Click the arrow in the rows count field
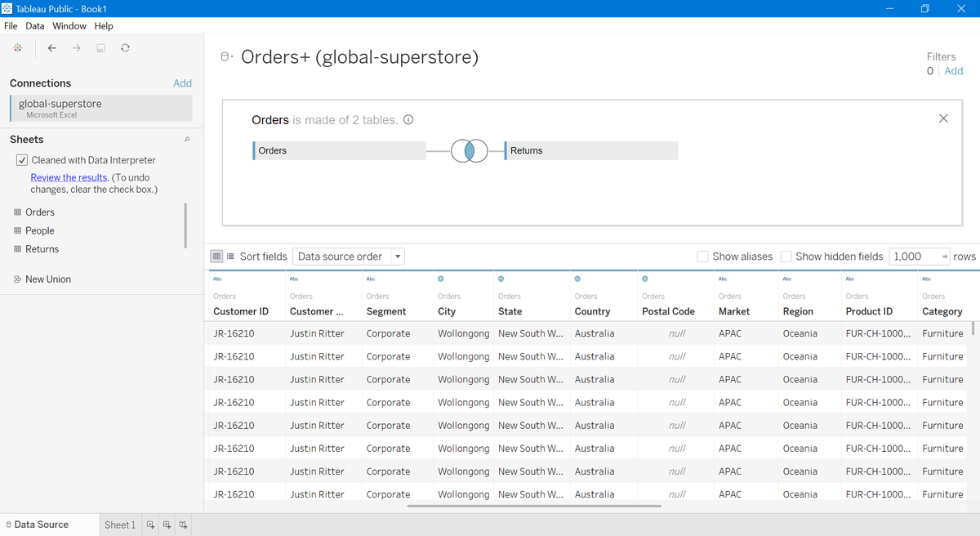The width and height of the screenshot is (980, 536). point(945,257)
